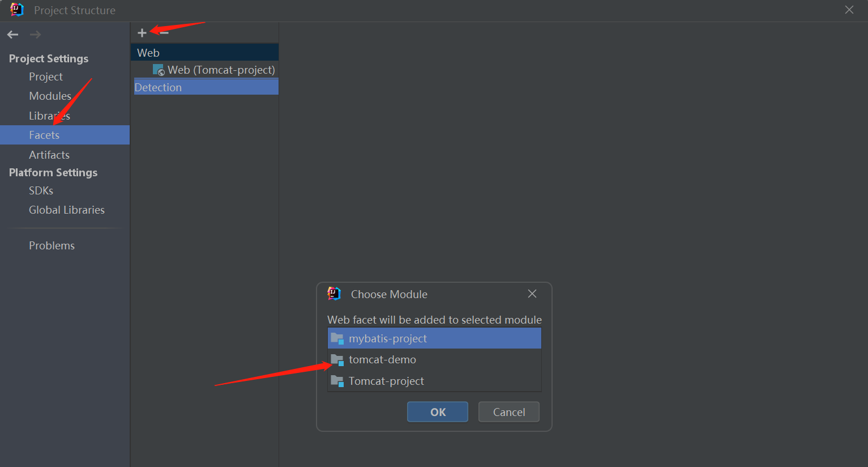Choose Tomcat-project in module list

[x=434, y=381]
